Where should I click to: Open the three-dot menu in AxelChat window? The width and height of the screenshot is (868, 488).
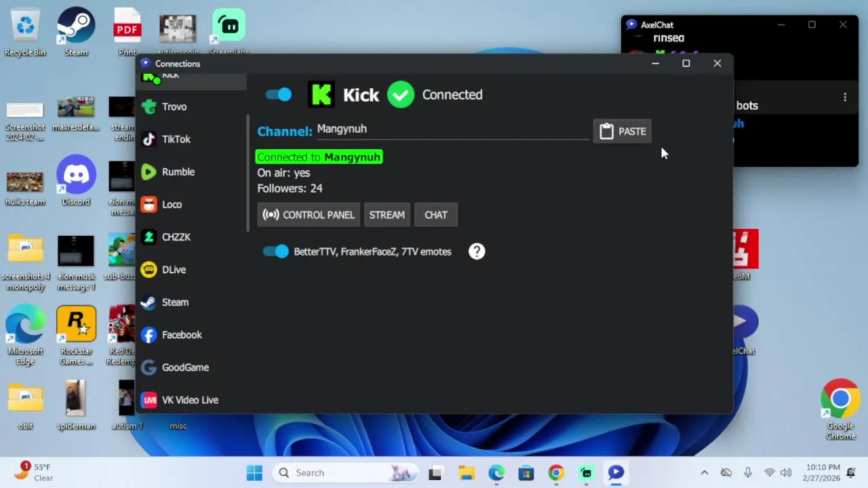[845, 98]
